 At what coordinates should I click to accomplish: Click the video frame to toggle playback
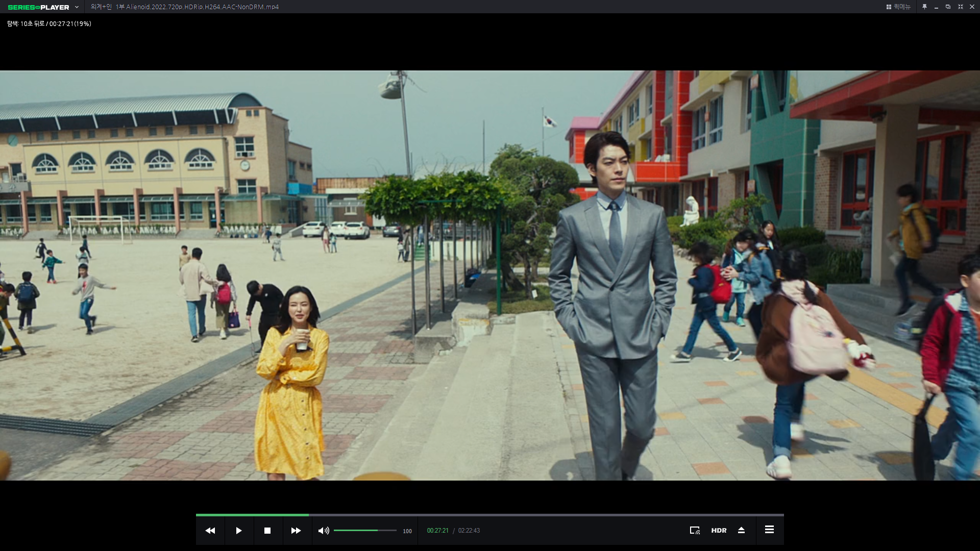coord(490,275)
